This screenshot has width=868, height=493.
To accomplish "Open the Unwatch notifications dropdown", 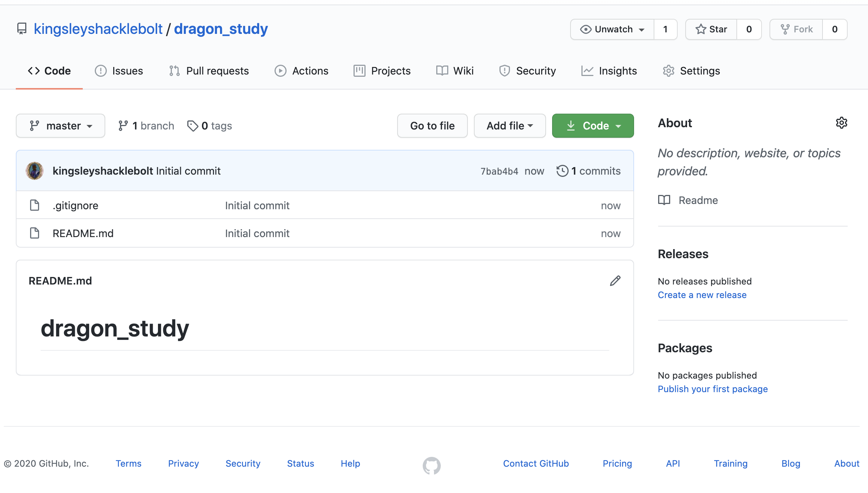I will (612, 29).
